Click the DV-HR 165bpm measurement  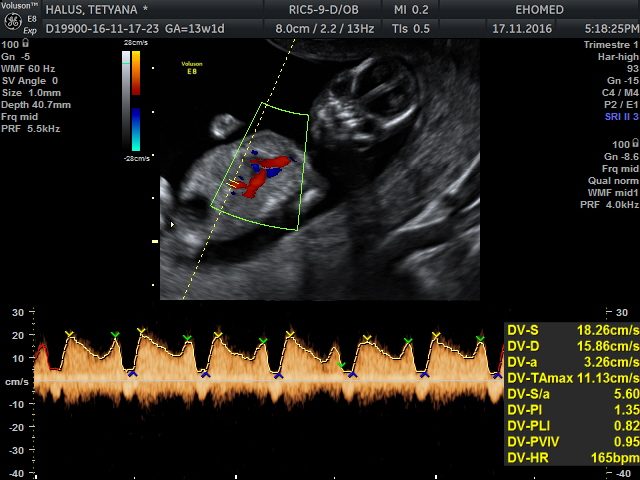573,458
